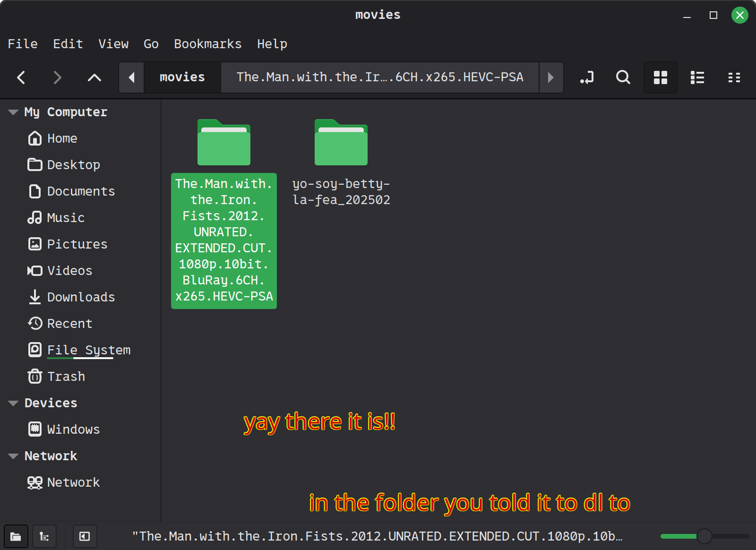Show places in the sidebar
Viewport: 756px width, 550px height.
16,536
